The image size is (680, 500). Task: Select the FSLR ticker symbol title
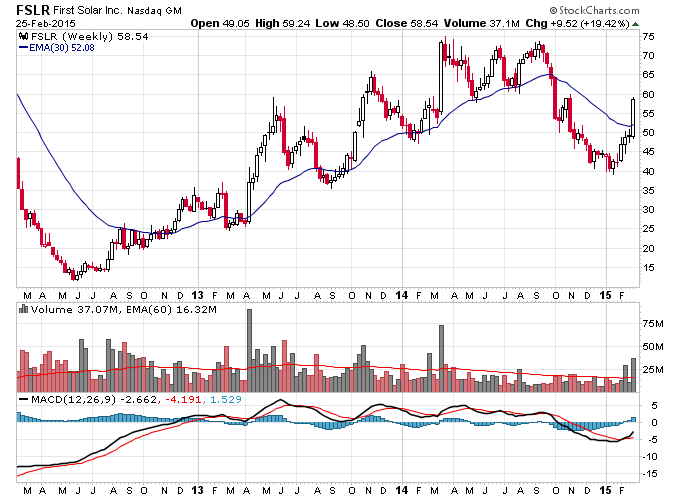coord(33,10)
